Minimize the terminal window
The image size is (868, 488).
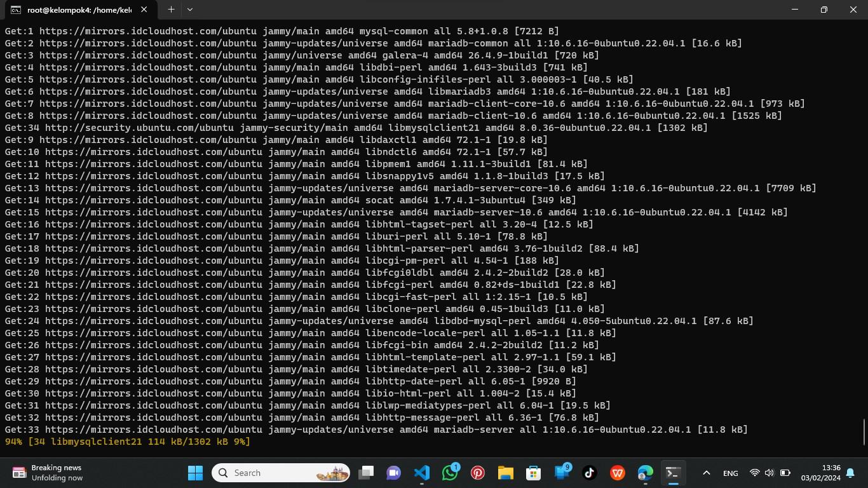(794, 10)
